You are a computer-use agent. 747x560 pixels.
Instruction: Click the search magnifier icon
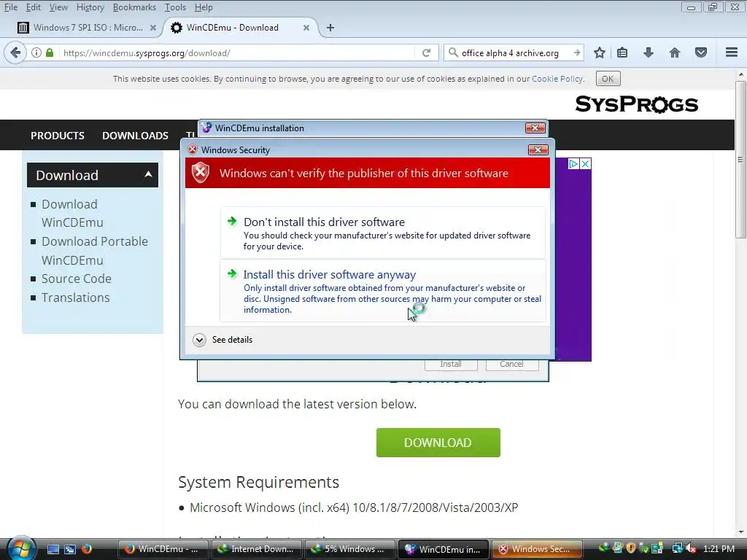coord(454,52)
